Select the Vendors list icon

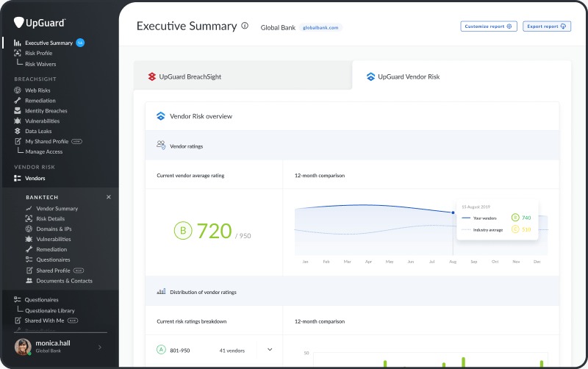tap(17, 178)
